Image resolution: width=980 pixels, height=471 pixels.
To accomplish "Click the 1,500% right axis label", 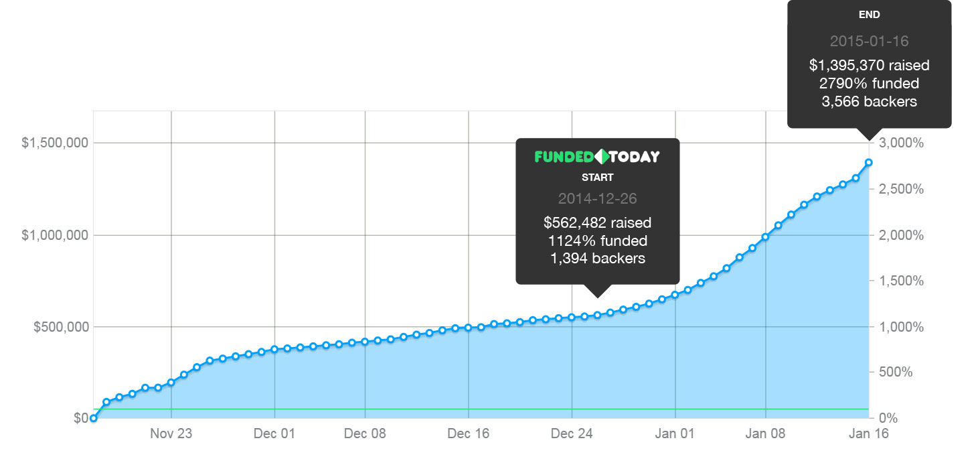I will 901,281.
